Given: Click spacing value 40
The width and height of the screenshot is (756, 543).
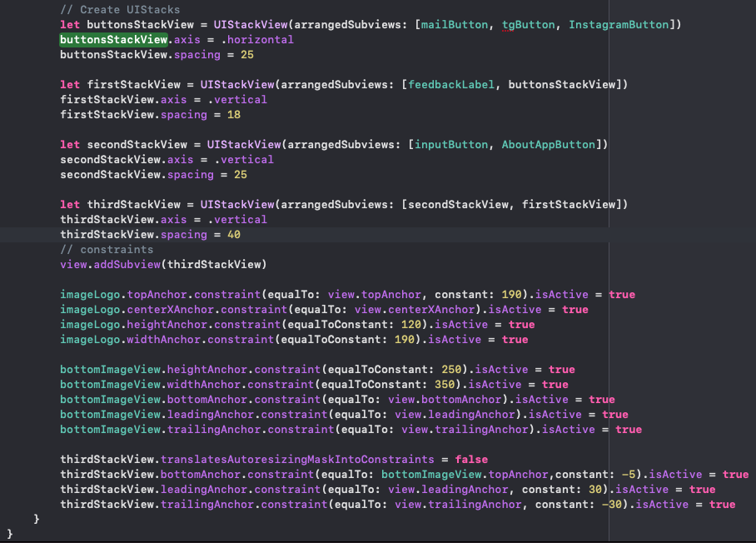Looking at the screenshot, I should click(234, 234).
